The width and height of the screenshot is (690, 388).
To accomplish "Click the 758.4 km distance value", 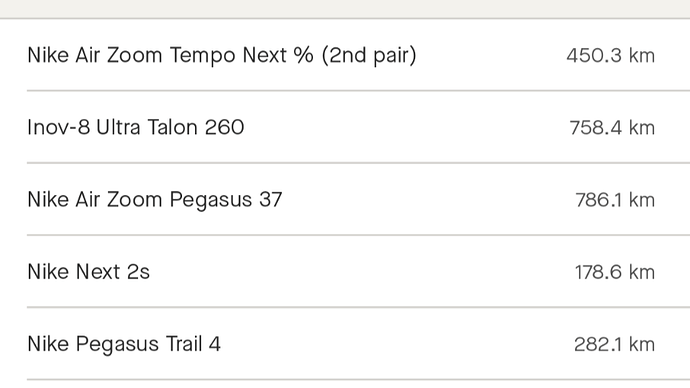I will (x=612, y=128).
